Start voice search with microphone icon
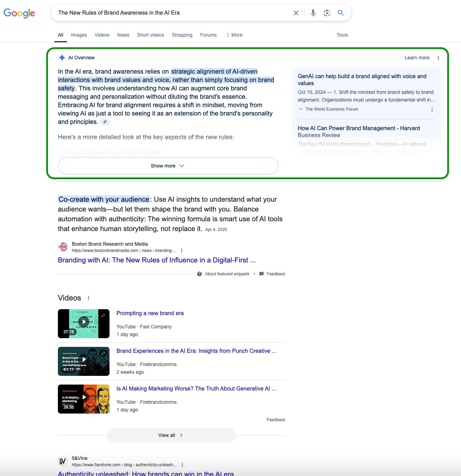Viewport: 461px width, 476px height. [x=313, y=13]
